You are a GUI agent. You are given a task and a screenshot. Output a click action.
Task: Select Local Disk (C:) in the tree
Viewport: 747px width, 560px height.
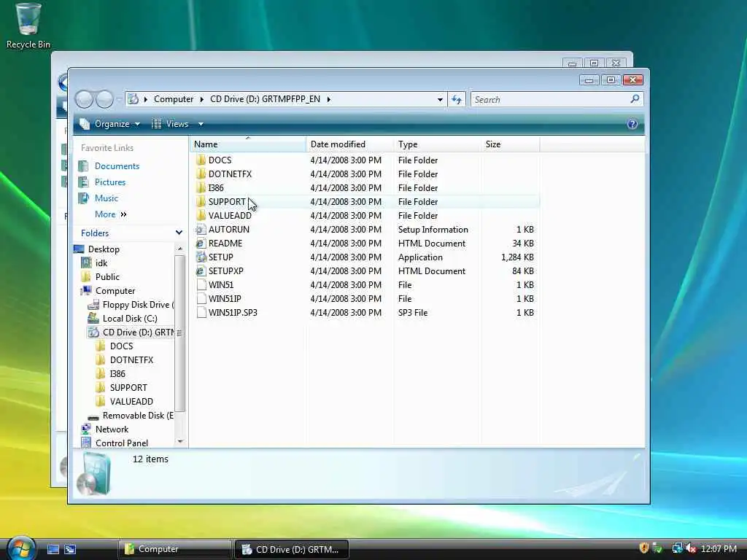tap(130, 318)
